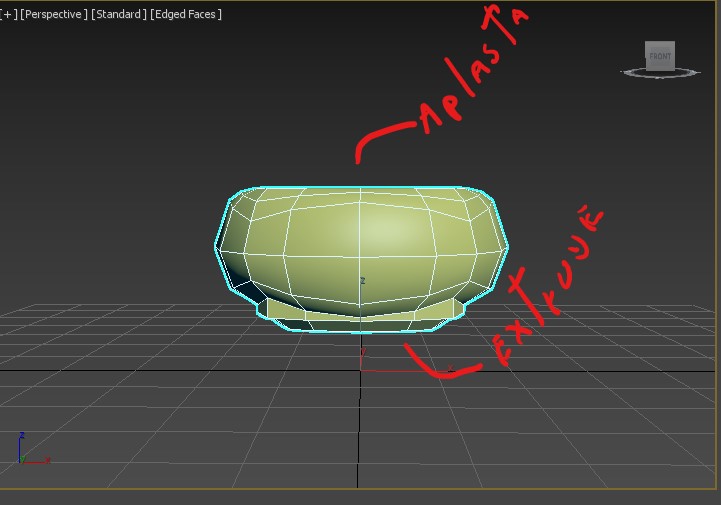Click the Y axis label below the object
This screenshot has width=721, height=505.
click(x=362, y=351)
